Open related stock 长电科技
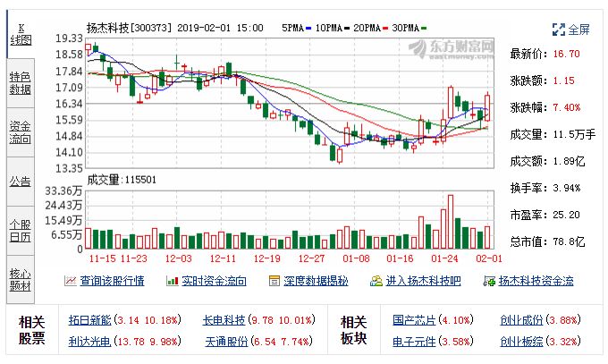Screen dimensions: 608x364 click(x=224, y=320)
